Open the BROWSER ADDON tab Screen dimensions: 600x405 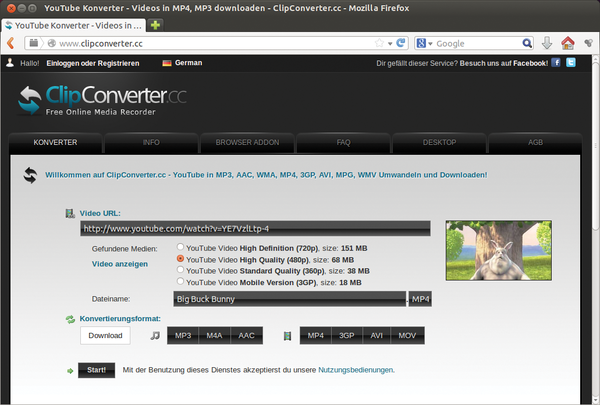247,142
